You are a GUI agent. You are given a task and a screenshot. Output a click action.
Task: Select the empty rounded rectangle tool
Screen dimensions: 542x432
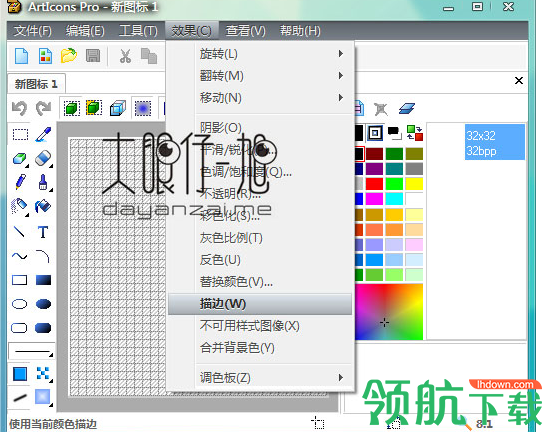(x=19, y=328)
